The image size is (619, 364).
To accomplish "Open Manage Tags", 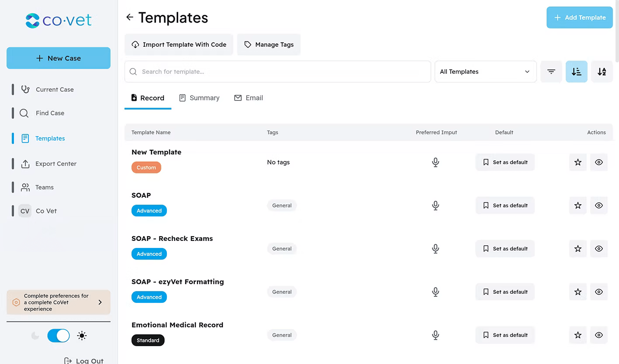I will pos(269,45).
